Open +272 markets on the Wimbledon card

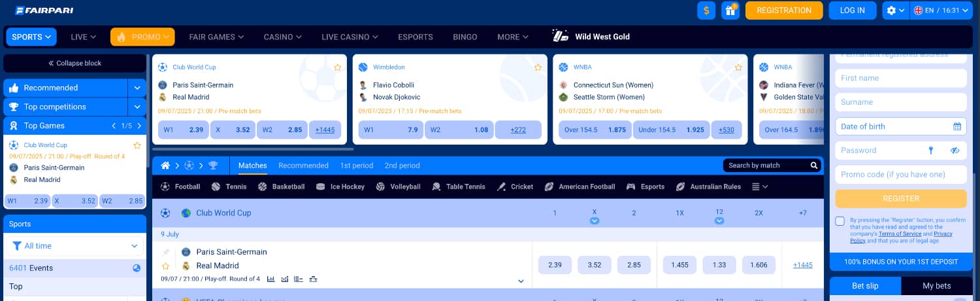(518, 130)
